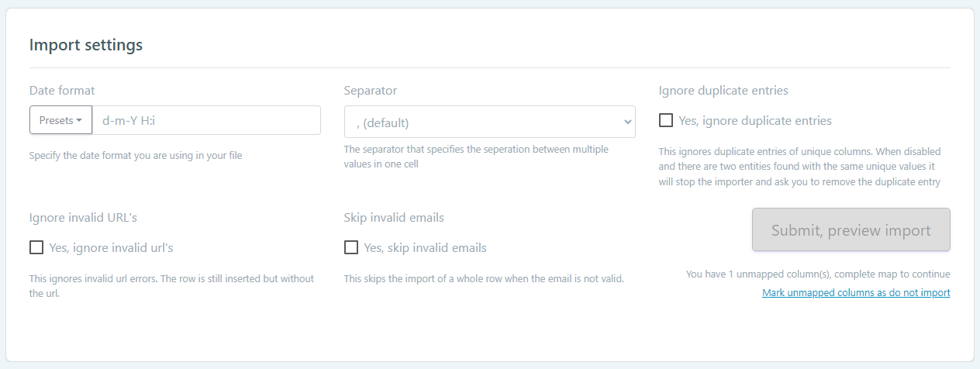Viewport: 980px width, 369px height.
Task: Click the Import settings heading
Action: [x=86, y=45]
